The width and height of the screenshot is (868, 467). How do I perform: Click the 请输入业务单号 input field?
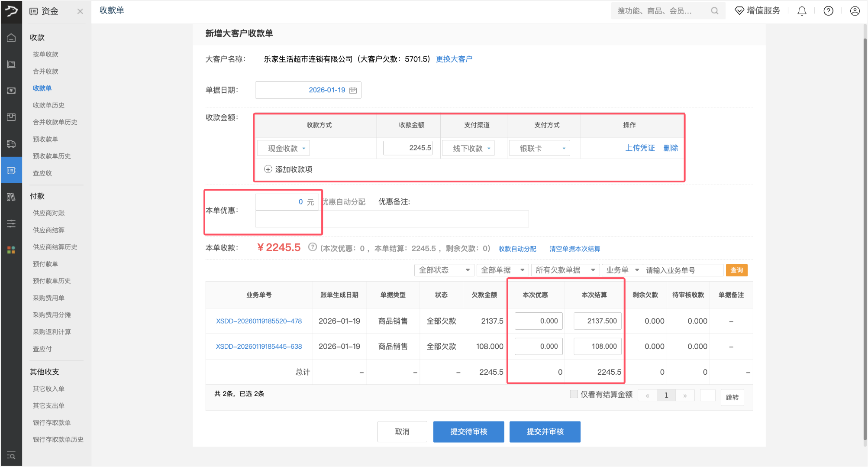click(682, 270)
